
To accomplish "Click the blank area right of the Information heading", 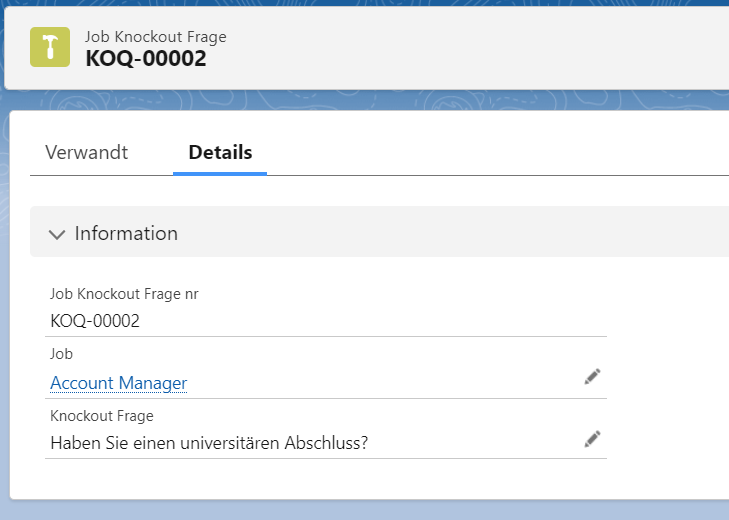I will tap(450, 233).
